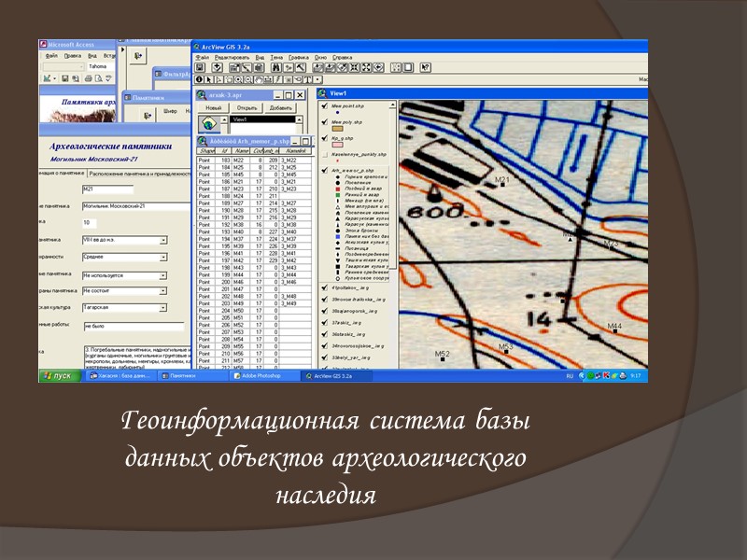The width and height of the screenshot is (747, 560).
Task: Click the Views globe icon in project window
Action: 208,124
